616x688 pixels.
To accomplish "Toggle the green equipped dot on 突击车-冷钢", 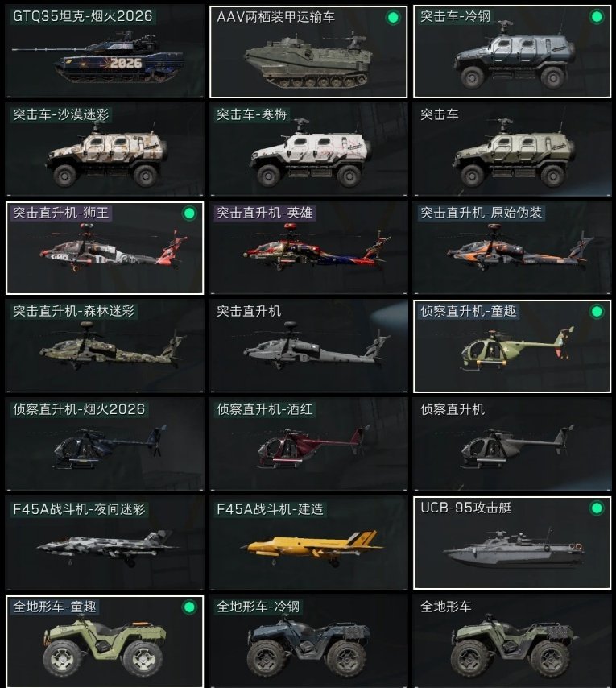I will [x=596, y=17].
